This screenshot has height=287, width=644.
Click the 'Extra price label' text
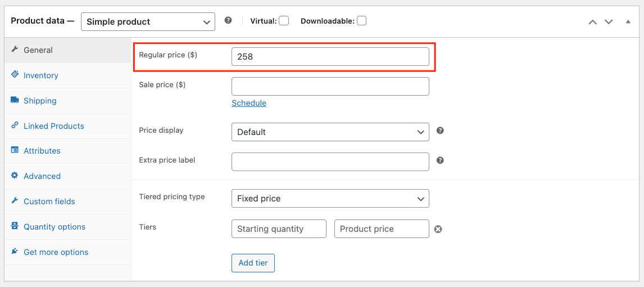167,160
